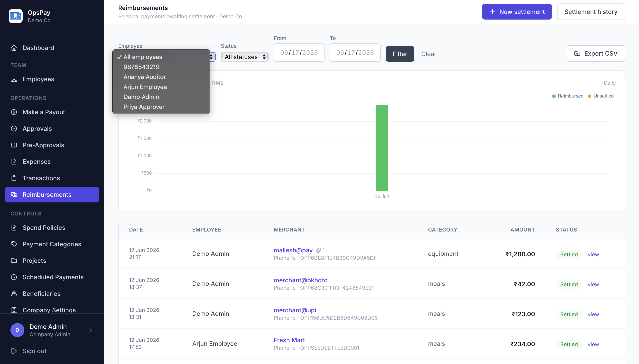View the ₹234.00 Fresh Mart reimbursement

coord(593,344)
